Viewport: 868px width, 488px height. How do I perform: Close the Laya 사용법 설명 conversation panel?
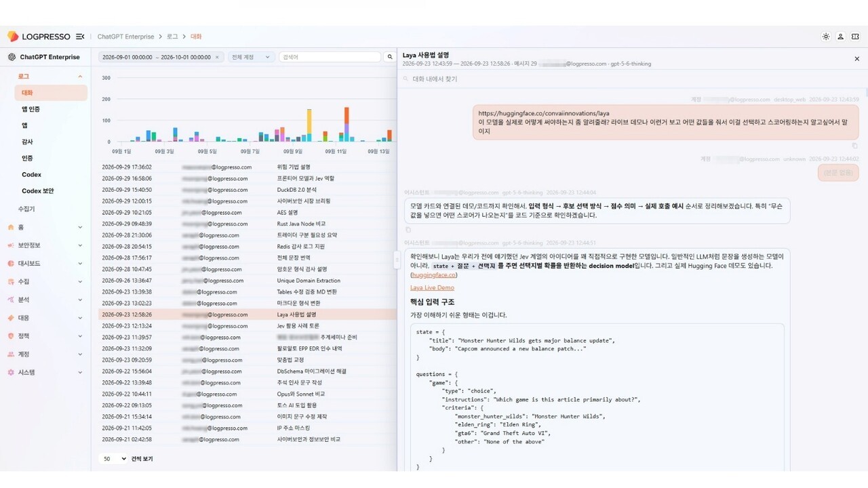pyautogui.click(x=856, y=59)
